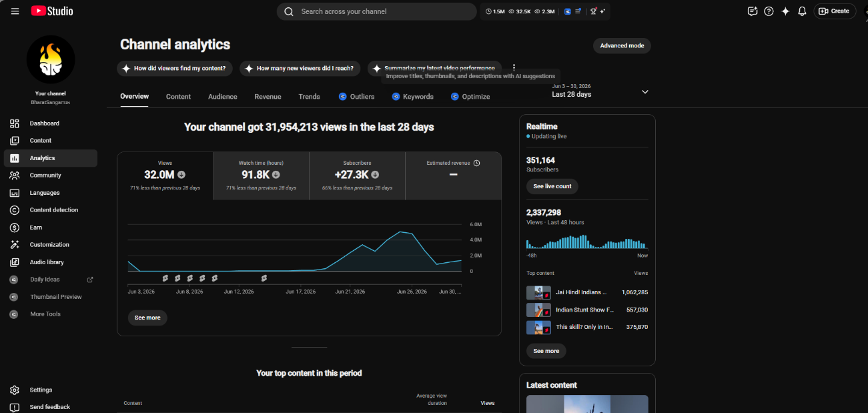Select the Watch time (hours) metric card

point(261,176)
